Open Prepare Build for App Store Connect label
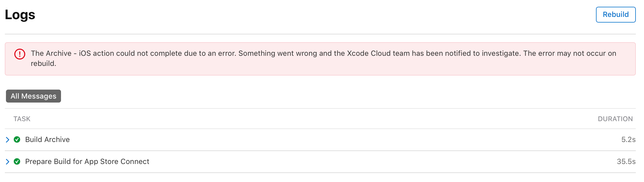Image resolution: width=644 pixels, height=182 pixels. pyautogui.click(x=87, y=161)
